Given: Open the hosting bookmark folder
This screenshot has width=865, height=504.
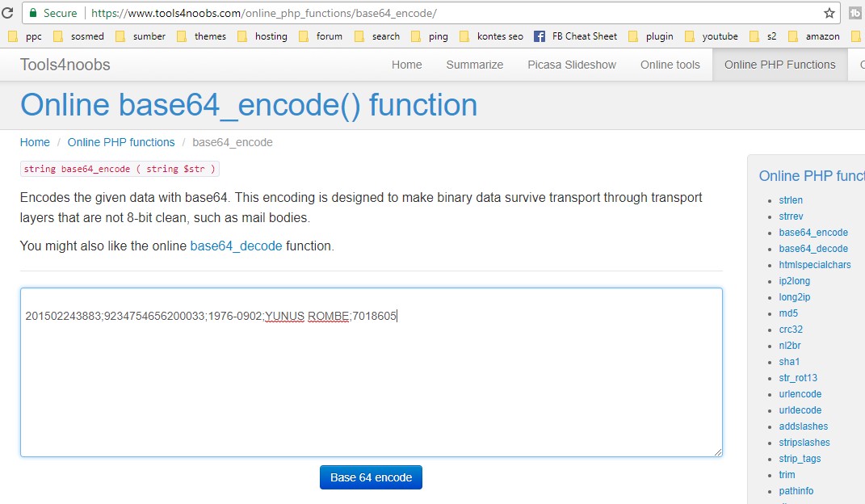Looking at the screenshot, I should coord(262,36).
